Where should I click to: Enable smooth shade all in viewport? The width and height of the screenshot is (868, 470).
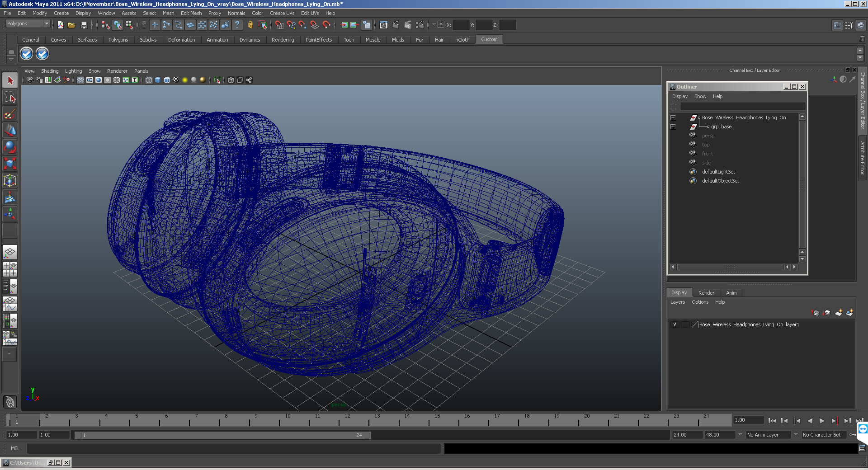point(158,80)
